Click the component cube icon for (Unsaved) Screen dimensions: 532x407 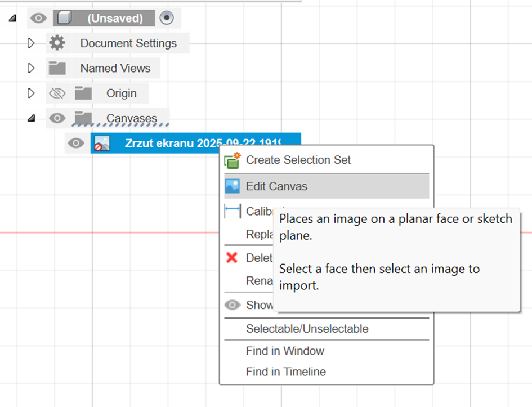point(65,19)
